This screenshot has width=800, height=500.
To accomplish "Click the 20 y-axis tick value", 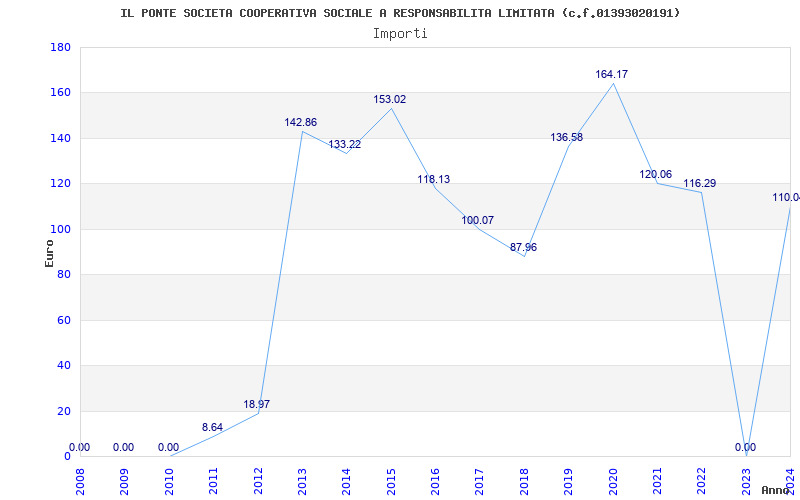I will pos(64,411).
